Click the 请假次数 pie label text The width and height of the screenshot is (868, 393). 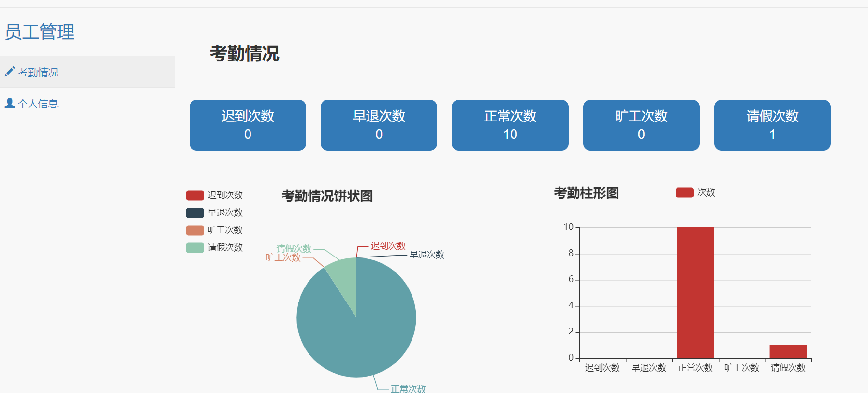[x=294, y=249]
